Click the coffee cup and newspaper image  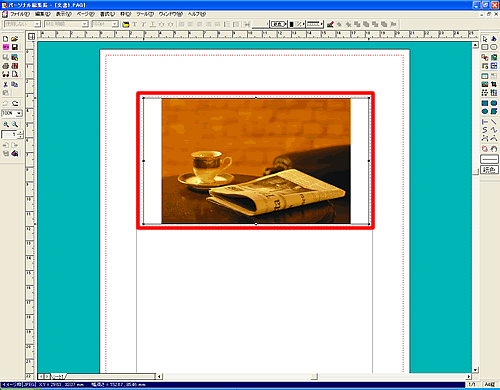[256, 161]
